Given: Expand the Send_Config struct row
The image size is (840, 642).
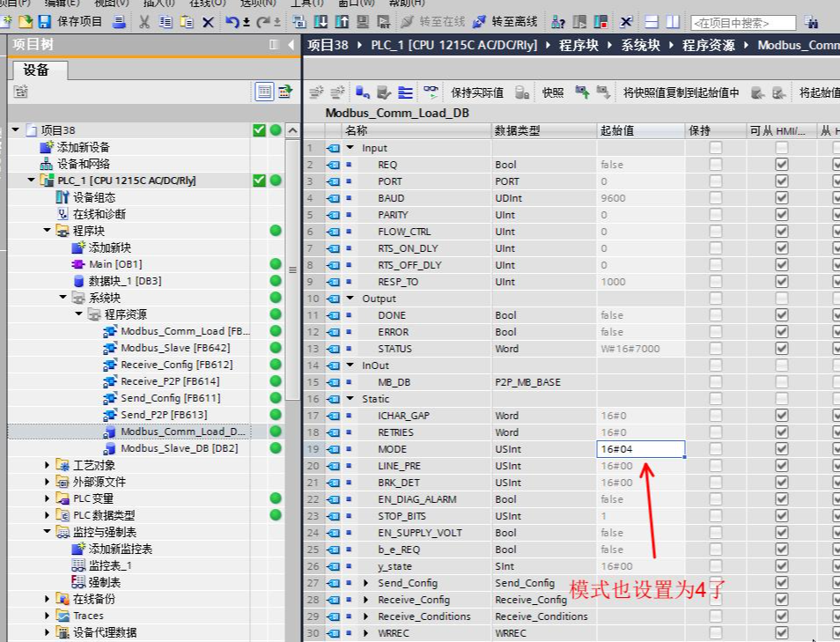Looking at the screenshot, I should coord(366,583).
